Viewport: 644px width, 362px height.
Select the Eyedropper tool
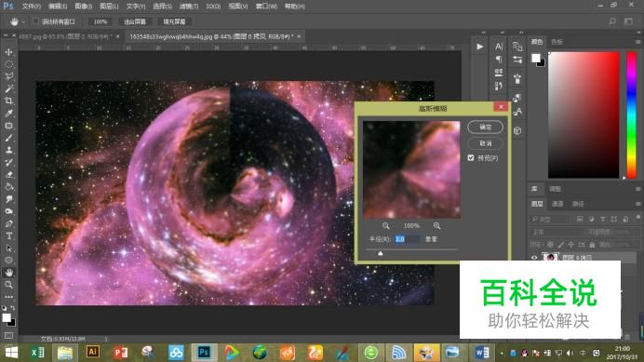8,113
